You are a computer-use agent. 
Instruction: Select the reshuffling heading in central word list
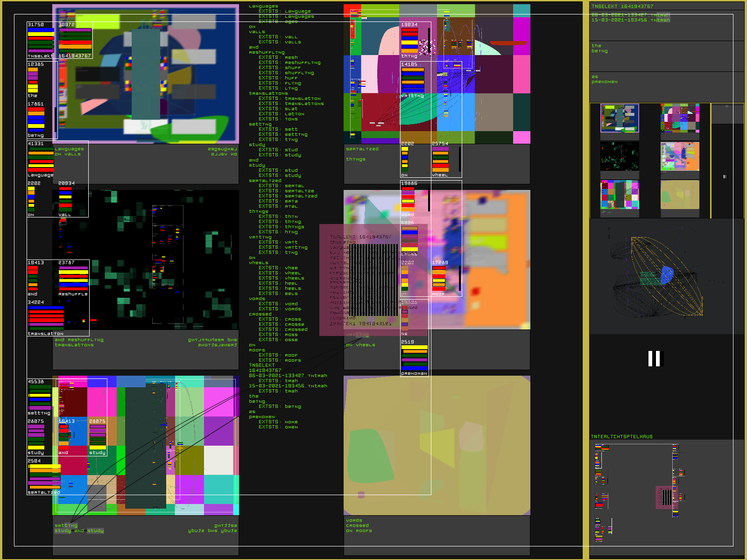pyautogui.click(x=267, y=52)
